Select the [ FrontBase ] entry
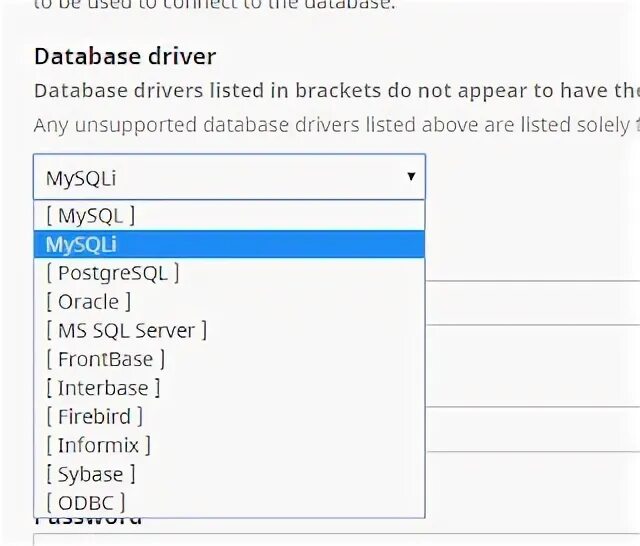 [x=105, y=359]
